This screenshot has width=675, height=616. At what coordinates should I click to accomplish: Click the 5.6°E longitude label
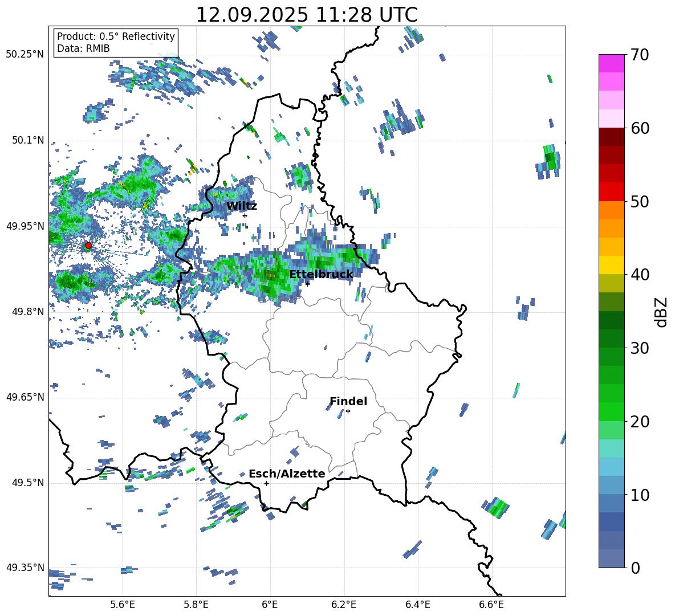pos(123,605)
